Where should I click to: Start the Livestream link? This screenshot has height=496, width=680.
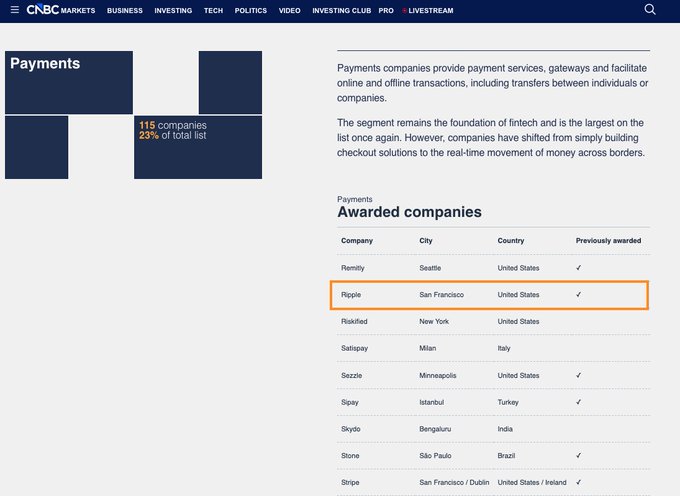428,10
